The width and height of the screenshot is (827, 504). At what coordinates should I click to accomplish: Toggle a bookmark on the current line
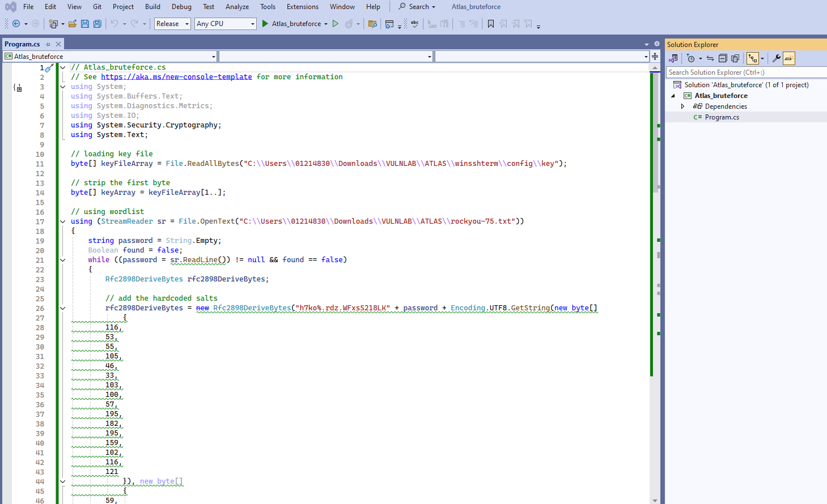(491, 24)
